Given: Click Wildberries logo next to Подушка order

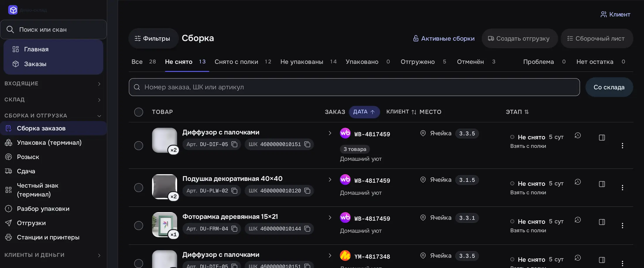Looking at the screenshot, I should pos(345,179).
